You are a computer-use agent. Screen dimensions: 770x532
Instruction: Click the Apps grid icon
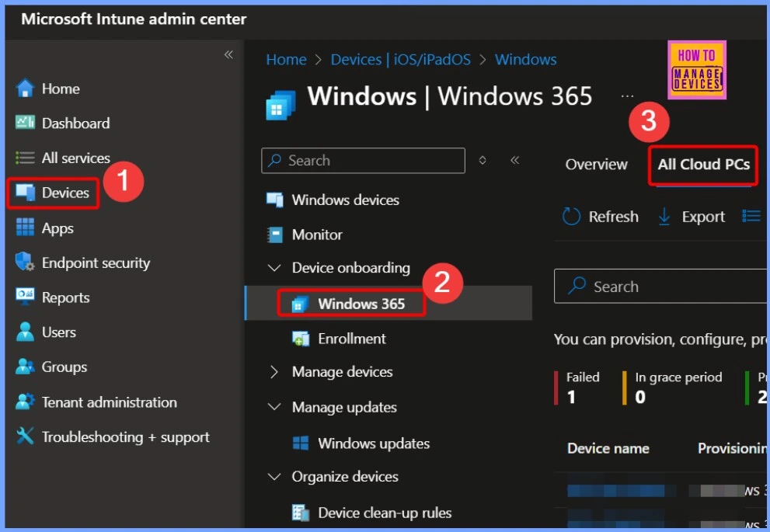25,228
